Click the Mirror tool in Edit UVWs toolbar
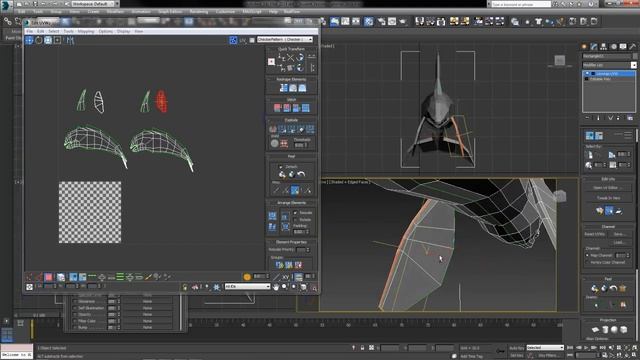This screenshot has width=640, height=360. [x=70, y=40]
